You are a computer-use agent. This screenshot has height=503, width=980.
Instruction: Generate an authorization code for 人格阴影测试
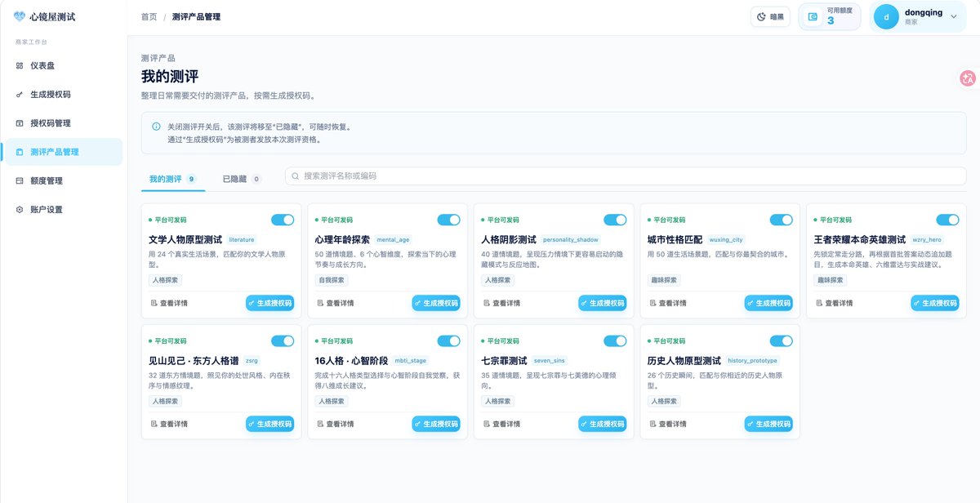pyautogui.click(x=603, y=303)
